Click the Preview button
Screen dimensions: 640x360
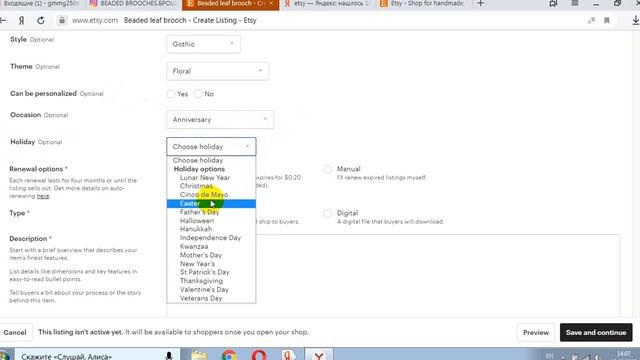(x=536, y=333)
